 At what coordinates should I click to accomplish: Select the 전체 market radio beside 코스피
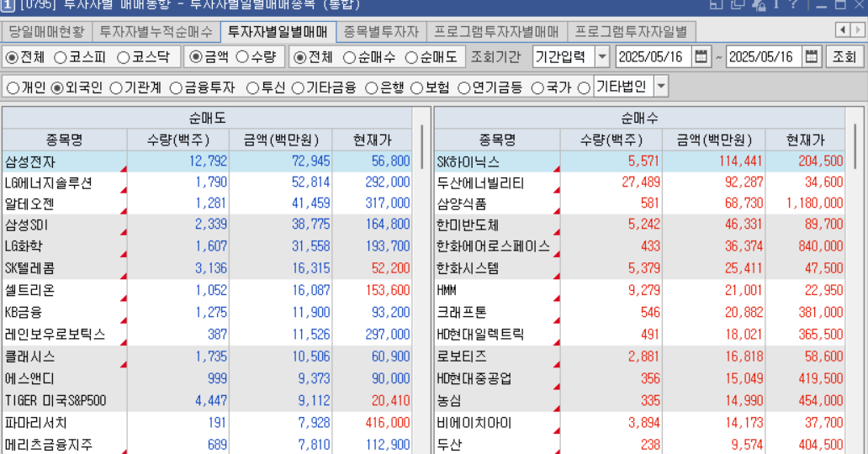click(x=12, y=57)
